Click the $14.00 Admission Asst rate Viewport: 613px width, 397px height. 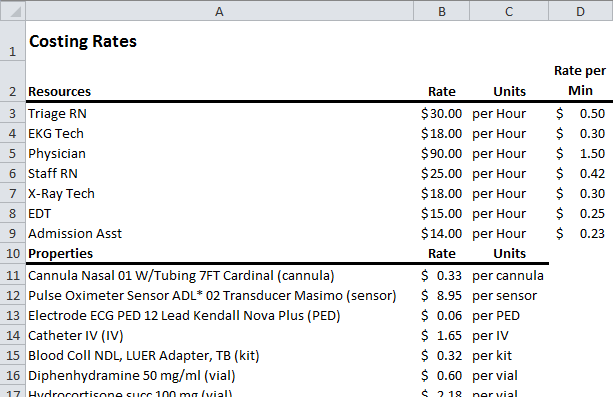pos(441,233)
